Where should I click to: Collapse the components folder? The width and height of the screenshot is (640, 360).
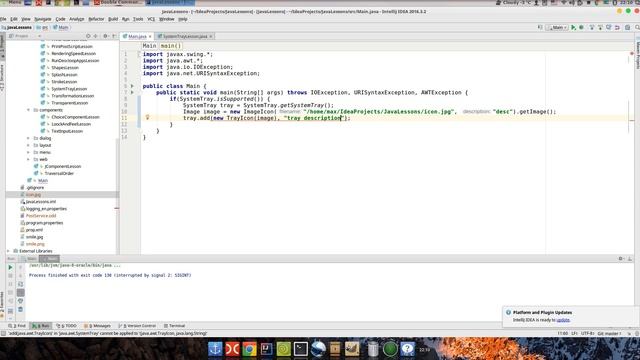pyautogui.click(x=28, y=110)
